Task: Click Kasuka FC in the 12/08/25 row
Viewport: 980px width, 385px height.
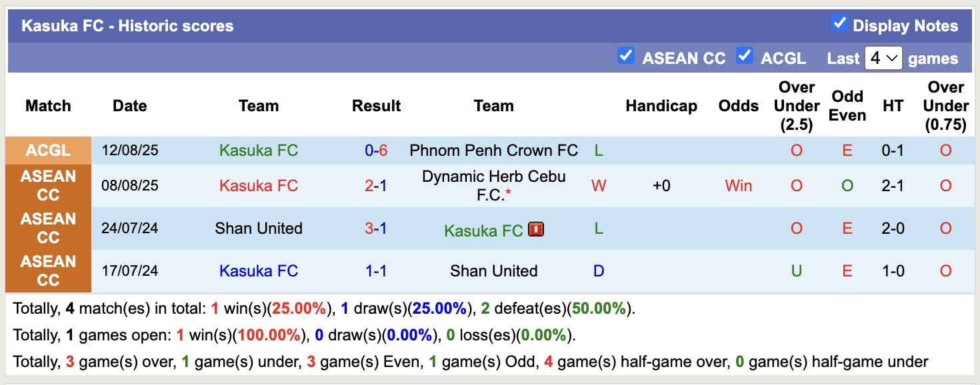Action: click(x=259, y=150)
